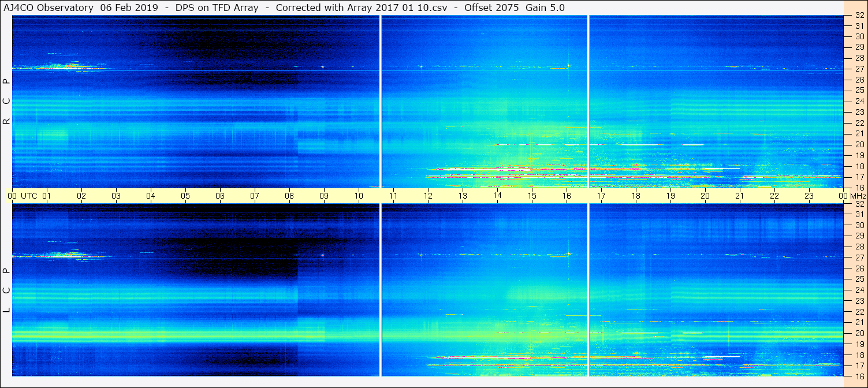Click the 29 MHz label in LCP panel
Screen dimensions: 868x388
[859, 236]
